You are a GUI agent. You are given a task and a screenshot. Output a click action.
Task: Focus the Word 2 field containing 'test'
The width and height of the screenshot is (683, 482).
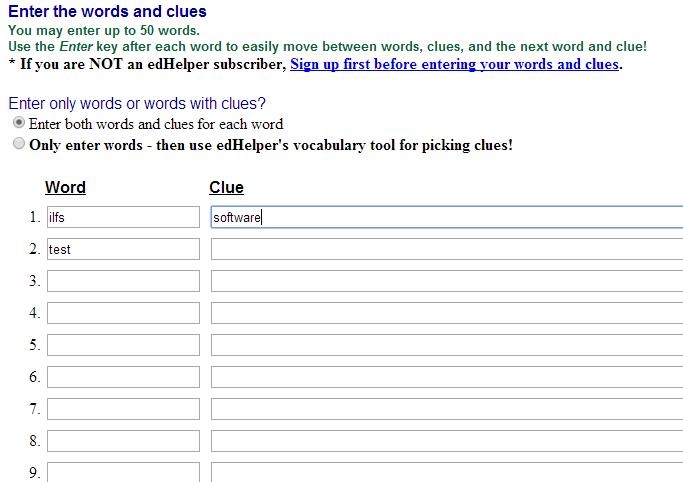click(123, 249)
